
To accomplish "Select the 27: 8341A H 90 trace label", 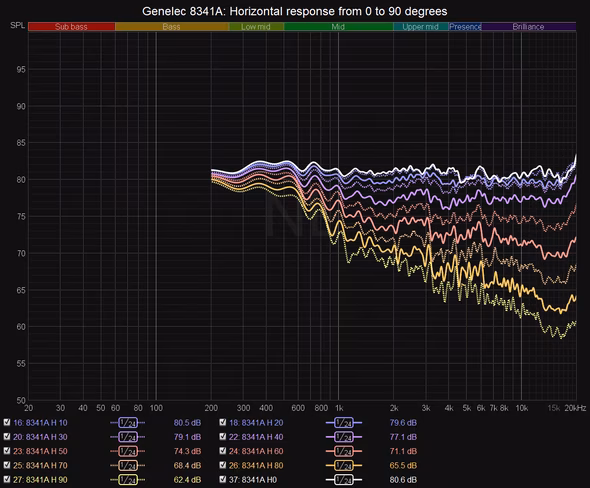I will (x=40, y=480).
